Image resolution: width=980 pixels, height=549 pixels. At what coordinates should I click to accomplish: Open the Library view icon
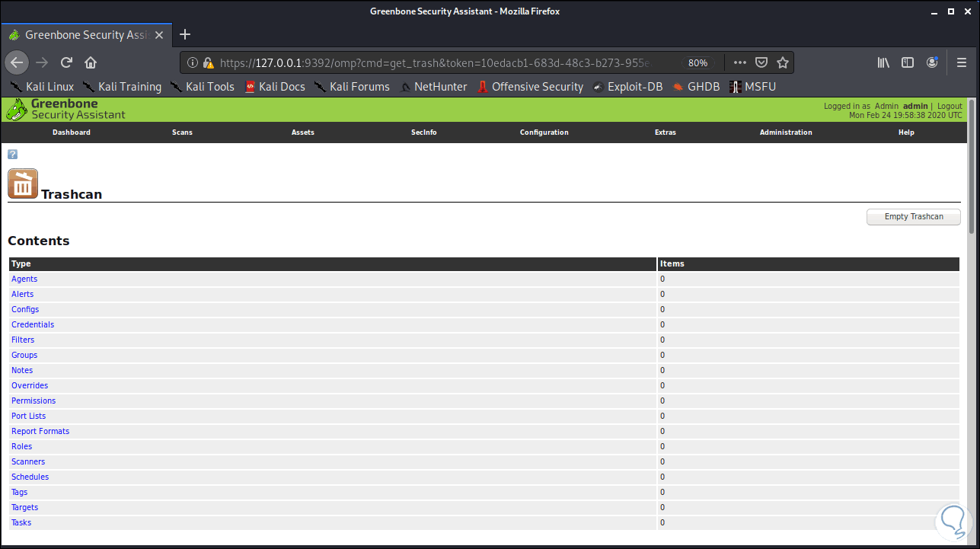pyautogui.click(x=883, y=62)
